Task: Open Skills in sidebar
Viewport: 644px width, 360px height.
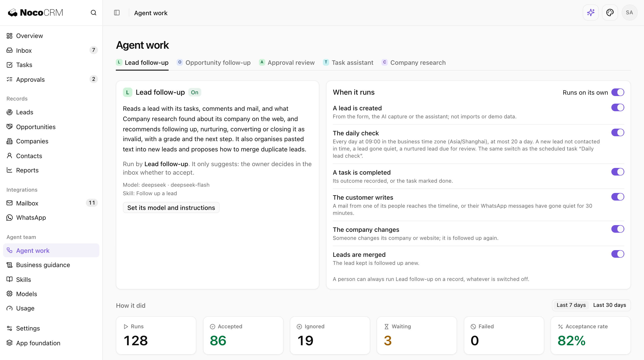Action: pyautogui.click(x=51, y=280)
